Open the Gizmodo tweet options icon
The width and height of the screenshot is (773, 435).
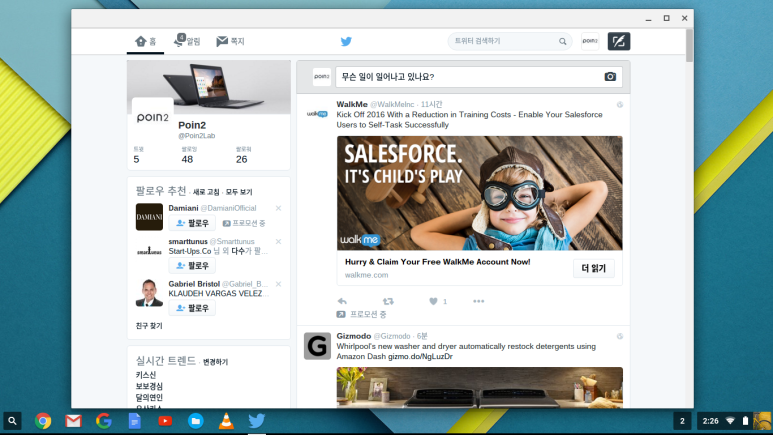(x=620, y=336)
